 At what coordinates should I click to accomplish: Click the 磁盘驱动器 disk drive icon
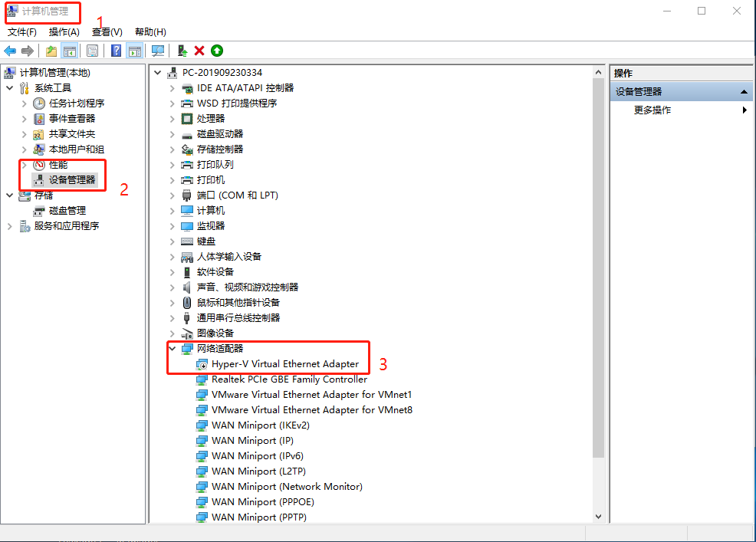[186, 134]
